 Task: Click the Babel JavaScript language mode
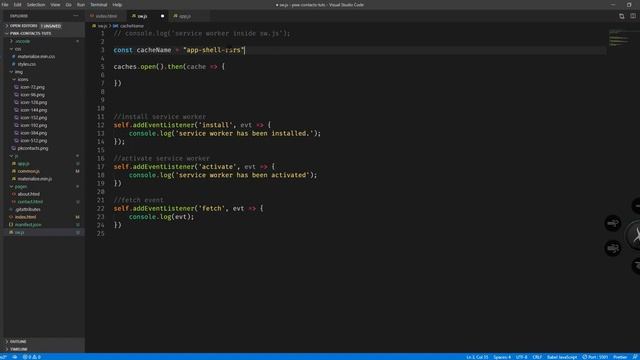tap(562, 357)
